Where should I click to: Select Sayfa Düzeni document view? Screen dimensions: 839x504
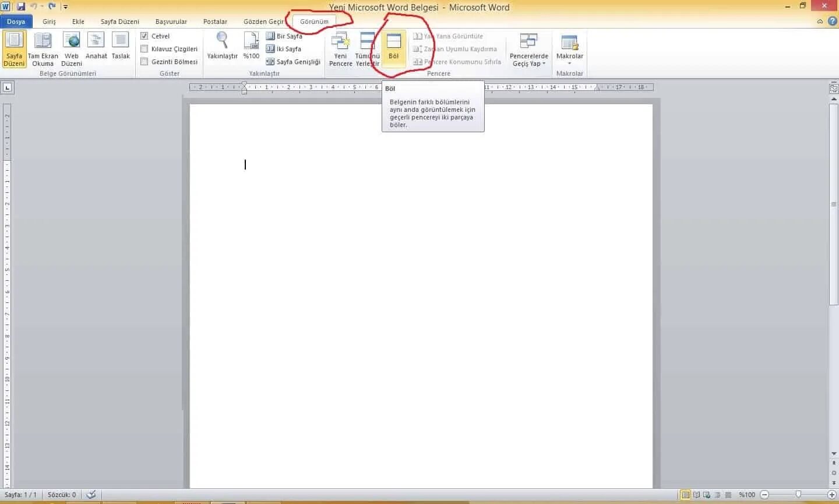coord(14,50)
